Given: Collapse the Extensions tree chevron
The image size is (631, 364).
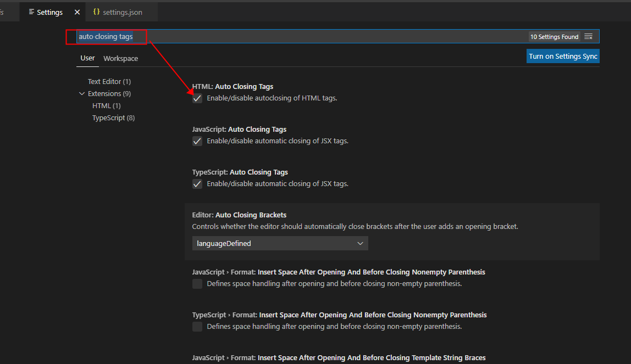Looking at the screenshot, I should [x=82, y=94].
